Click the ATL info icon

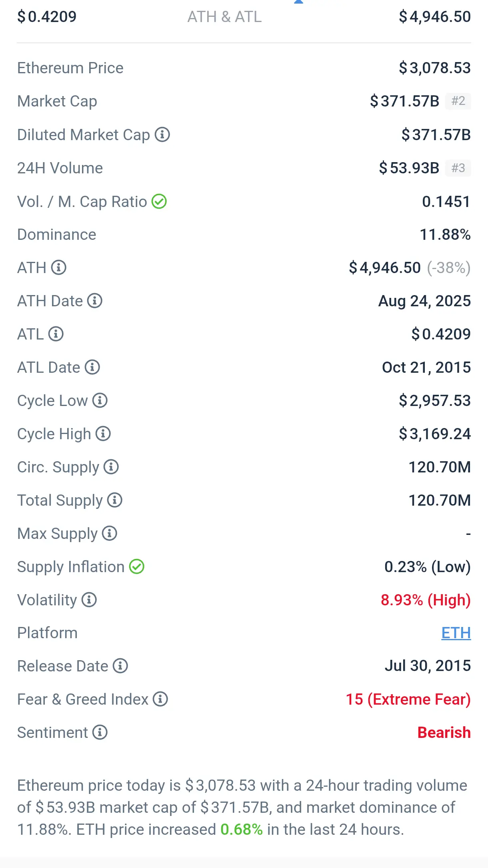(x=56, y=334)
